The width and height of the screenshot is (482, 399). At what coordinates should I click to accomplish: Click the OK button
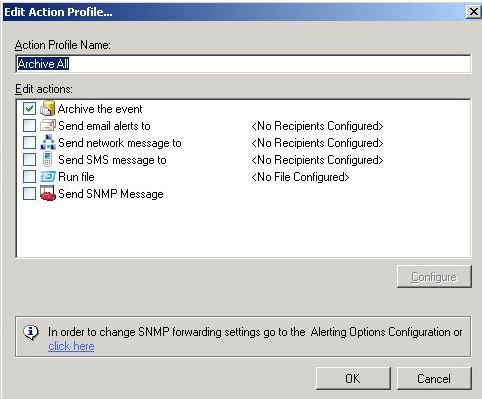pyautogui.click(x=353, y=379)
